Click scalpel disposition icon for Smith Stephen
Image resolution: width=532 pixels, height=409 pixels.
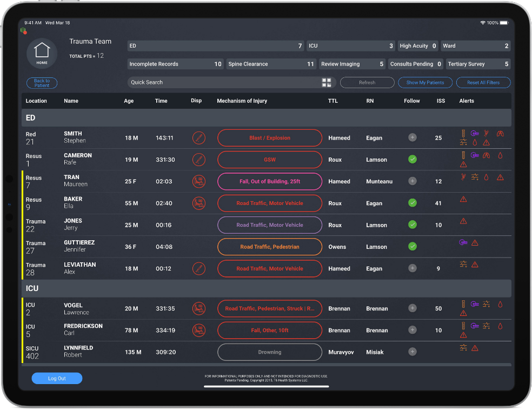pyautogui.click(x=199, y=138)
